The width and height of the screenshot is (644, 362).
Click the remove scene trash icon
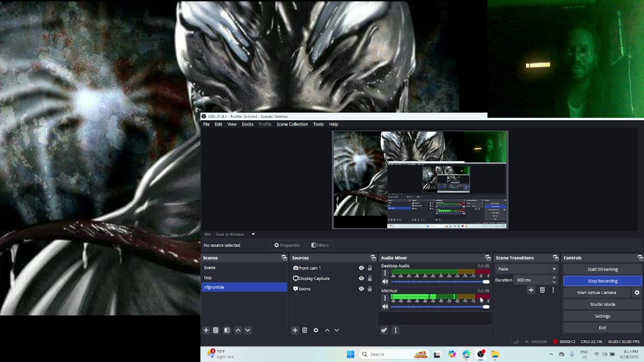point(216,330)
